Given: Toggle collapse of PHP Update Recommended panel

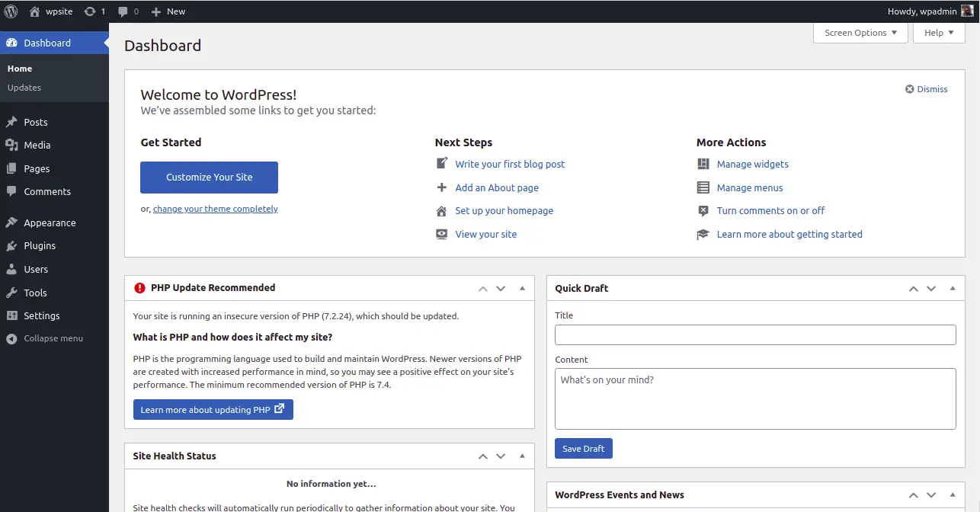Looking at the screenshot, I should [522, 289].
